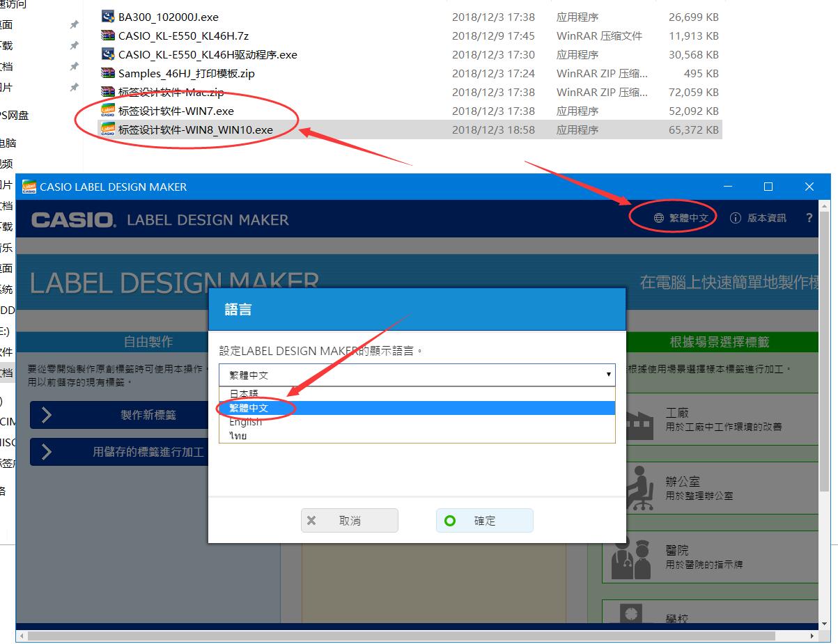The height and width of the screenshot is (644, 838).
Task: Click WinRAR 压缩文件 type cell
Action: pyautogui.click(x=599, y=36)
